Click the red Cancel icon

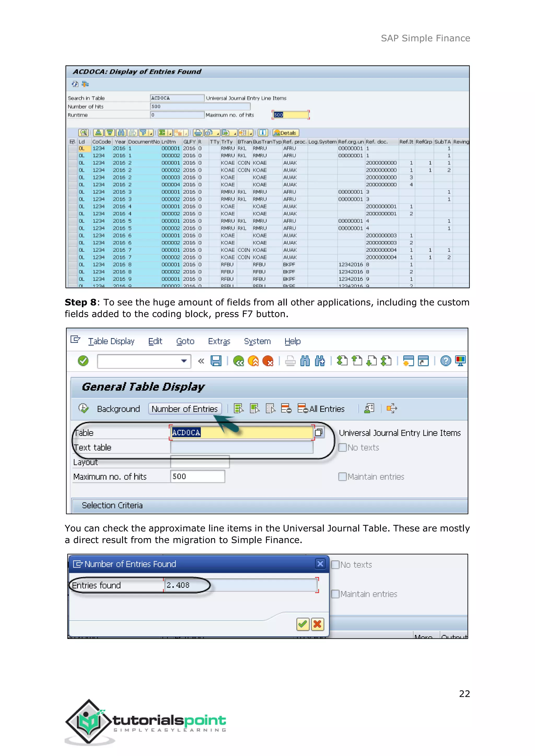[x=268, y=361]
